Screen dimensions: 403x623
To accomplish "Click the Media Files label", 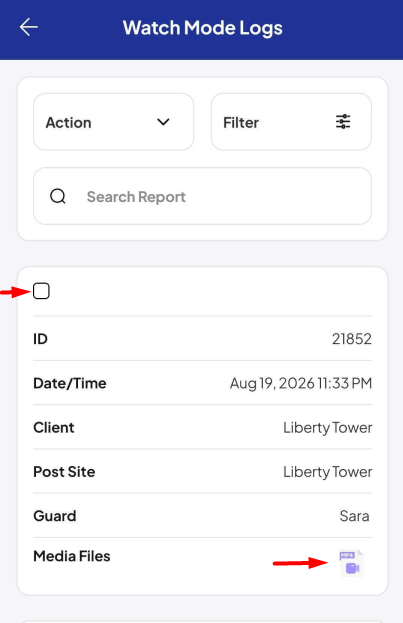I will pyautogui.click(x=72, y=556).
